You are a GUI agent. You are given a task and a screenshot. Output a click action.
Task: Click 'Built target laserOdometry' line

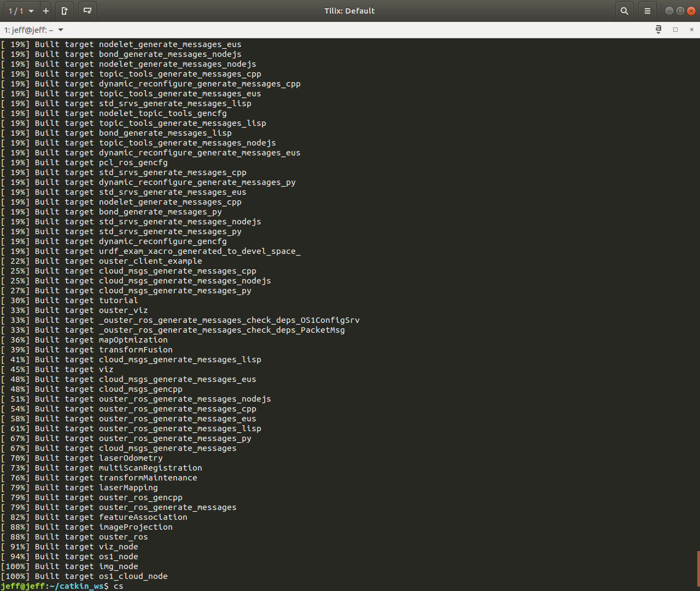(81, 458)
